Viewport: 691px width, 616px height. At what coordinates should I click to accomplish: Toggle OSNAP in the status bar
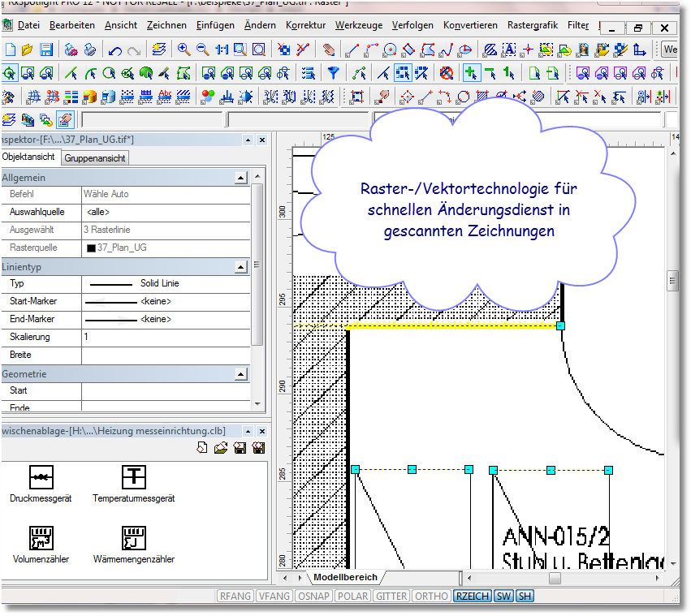click(x=313, y=596)
